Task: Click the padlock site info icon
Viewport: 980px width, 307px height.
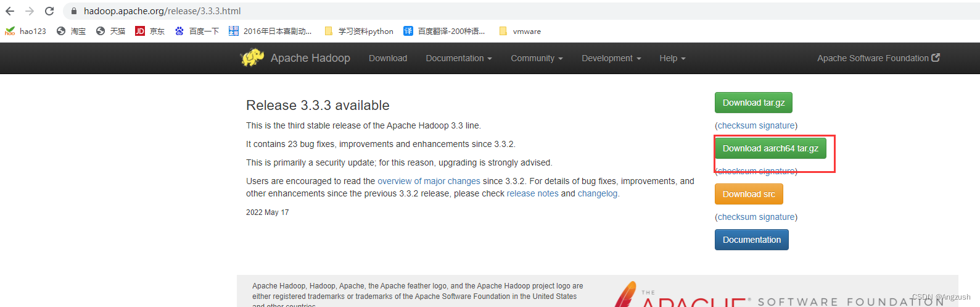Action: point(74,11)
